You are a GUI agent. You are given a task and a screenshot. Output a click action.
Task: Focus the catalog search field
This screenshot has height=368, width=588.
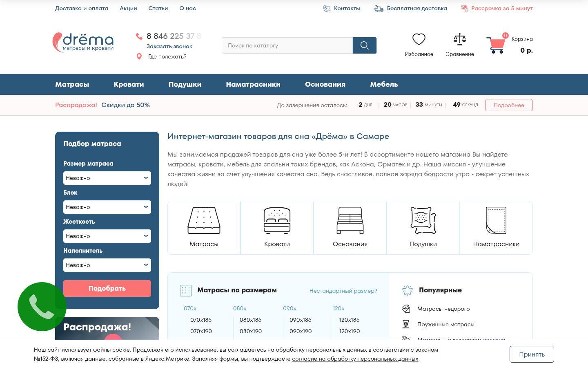(287, 45)
